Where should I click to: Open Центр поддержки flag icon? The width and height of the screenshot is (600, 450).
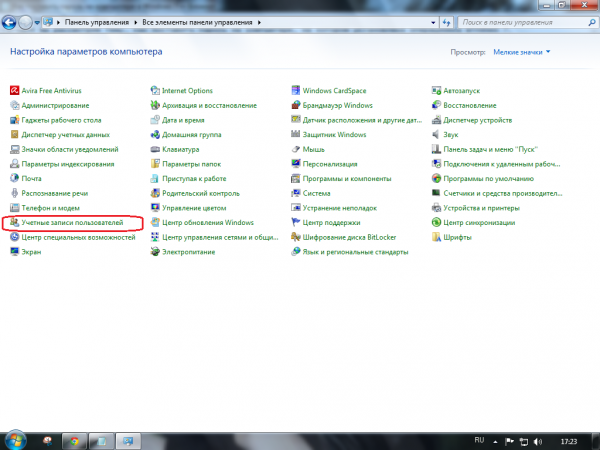pyautogui.click(x=296, y=222)
